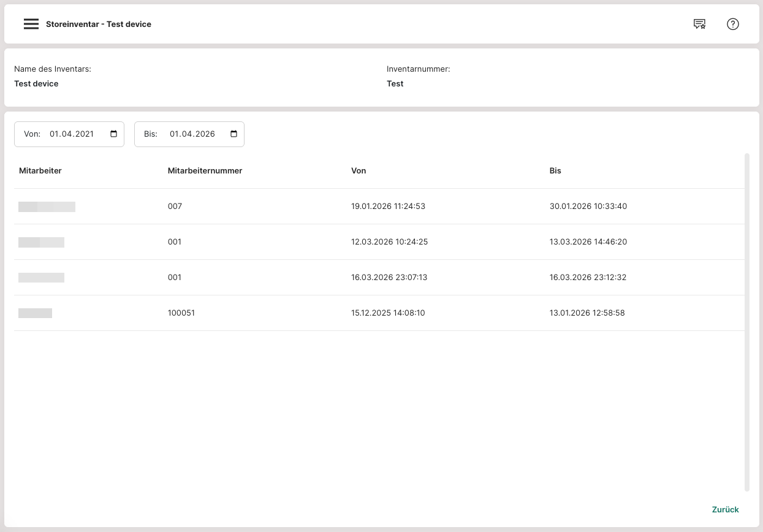The width and height of the screenshot is (763, 532).
Task: Click the Von column header in table
Action: coord(359,171)
